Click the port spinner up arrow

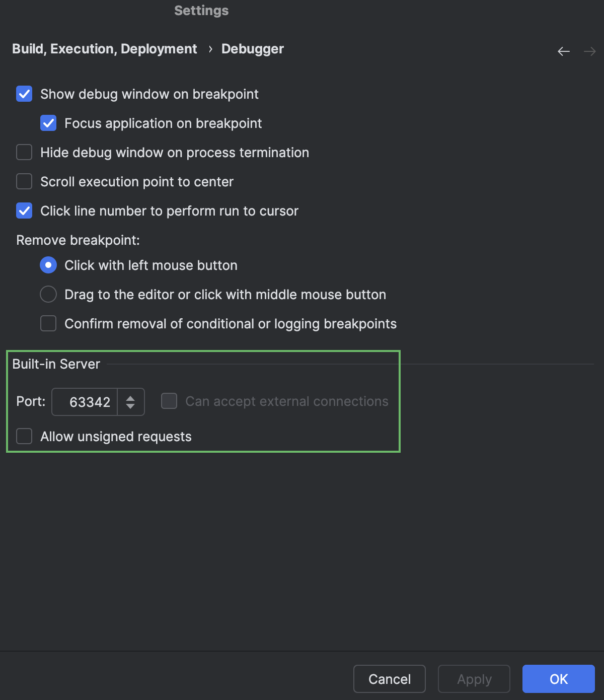coord(130,397)
